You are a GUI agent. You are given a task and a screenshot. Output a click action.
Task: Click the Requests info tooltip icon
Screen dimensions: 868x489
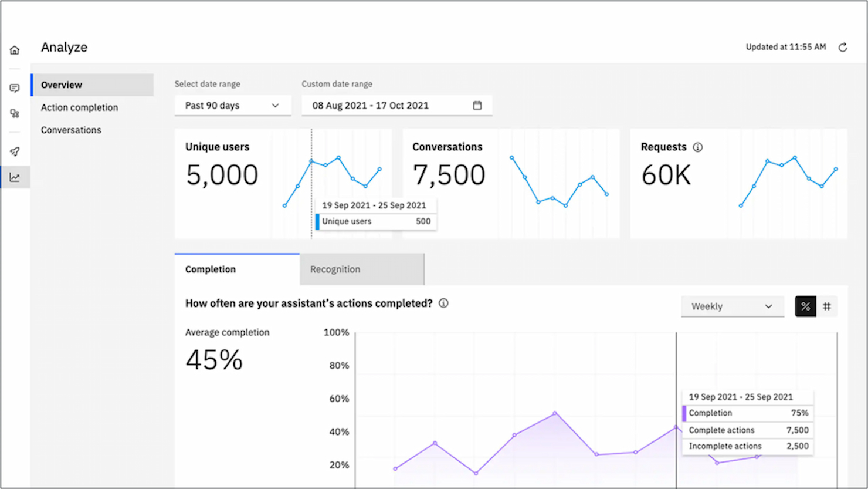point(698,147)
